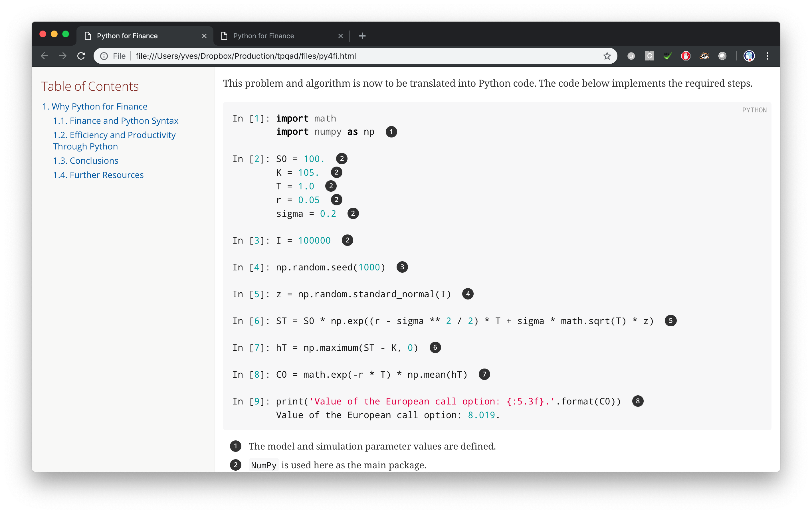Open the user profile avatar
This screenshot has width=812, height=514.
(749, 56)
